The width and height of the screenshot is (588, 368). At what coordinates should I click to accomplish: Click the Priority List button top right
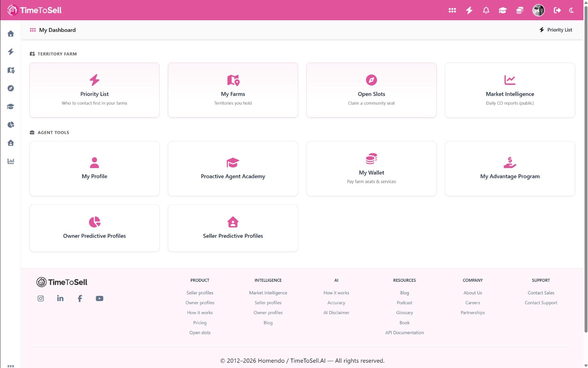click(x=556, y=30)
